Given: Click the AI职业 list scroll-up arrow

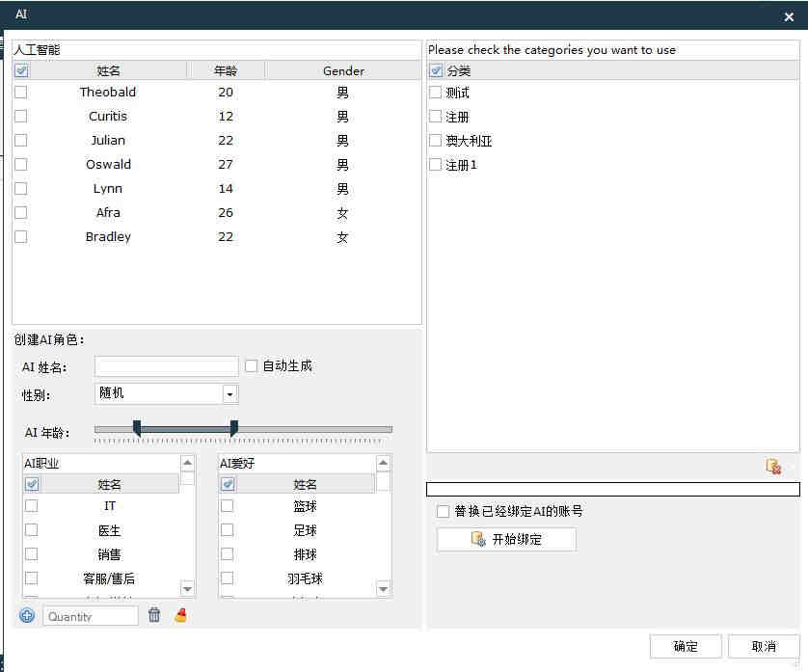Looking at the screenshot, I should (x=188, y=463).
